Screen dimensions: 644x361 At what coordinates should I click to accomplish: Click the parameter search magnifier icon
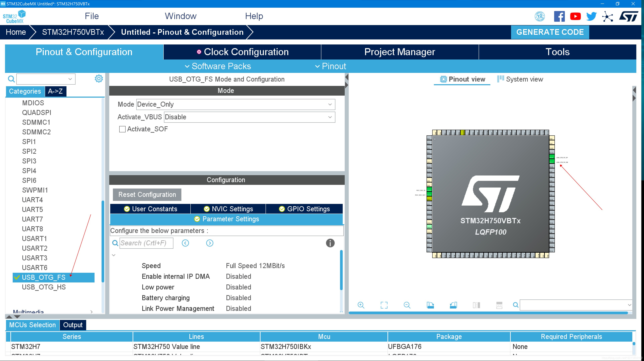115,243
